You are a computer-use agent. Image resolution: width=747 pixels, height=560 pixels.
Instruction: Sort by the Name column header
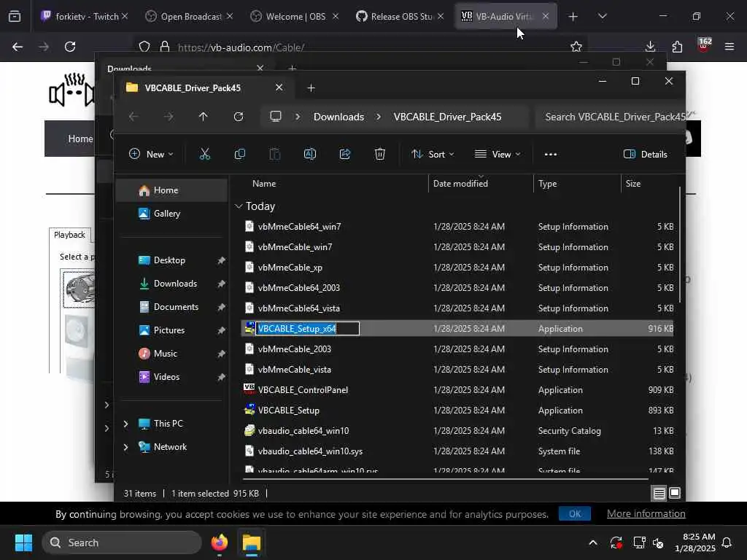pyautogui.click(x=264, y=183)
